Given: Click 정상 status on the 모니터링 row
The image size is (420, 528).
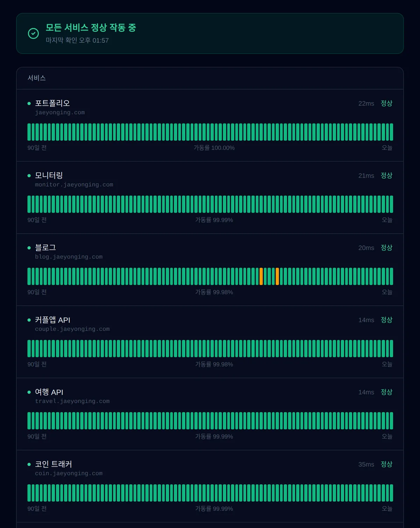Looking at the screenshot, I should tap(386, 175).
